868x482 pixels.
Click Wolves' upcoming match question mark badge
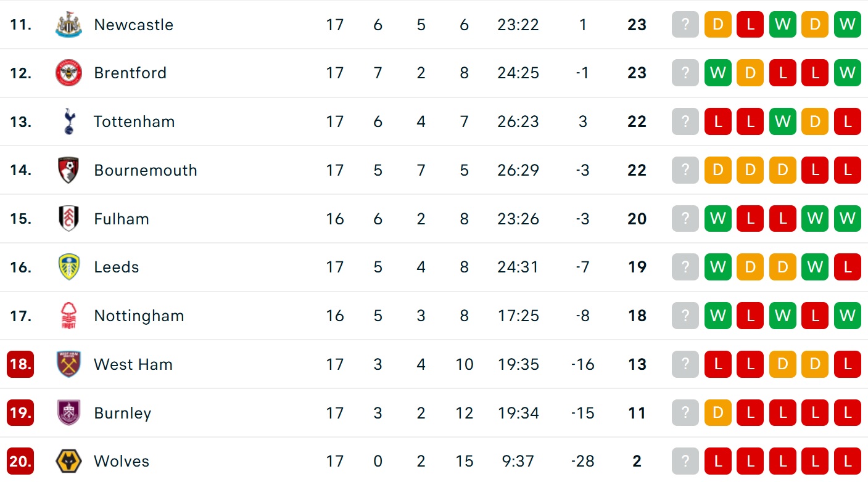coord(685,462)
